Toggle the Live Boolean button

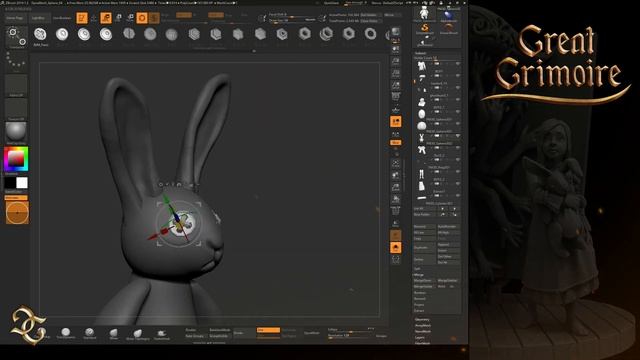pyautogui.click(x=62, y=18)
